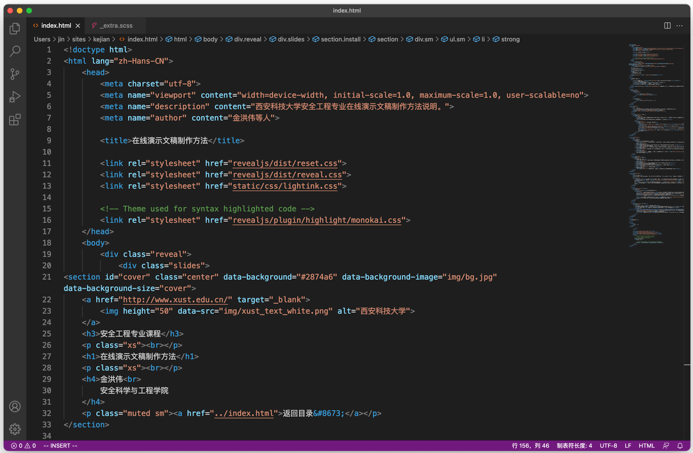Click the errors and warnings status indicator
The width and height of the screenshot is (693, 453).
point(22,446)
